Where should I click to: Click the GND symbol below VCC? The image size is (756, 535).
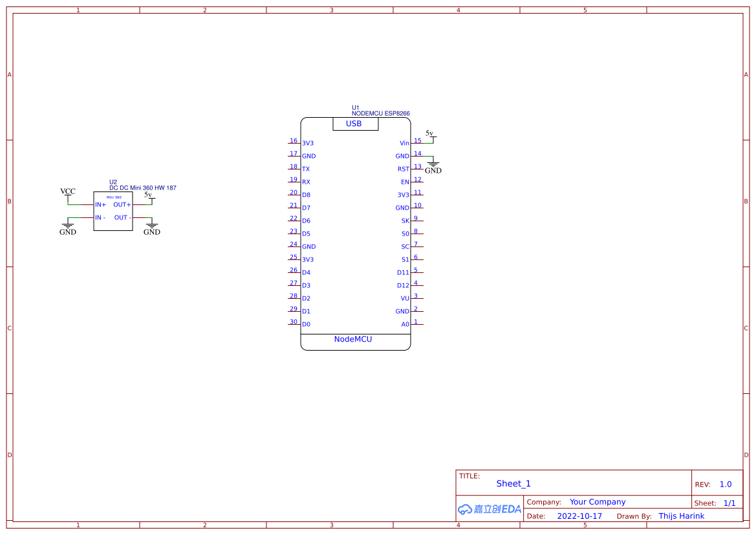click(68, 225)
